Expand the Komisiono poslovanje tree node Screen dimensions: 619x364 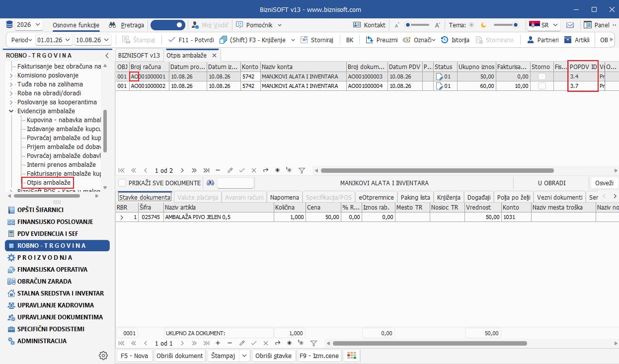point(11,75)
